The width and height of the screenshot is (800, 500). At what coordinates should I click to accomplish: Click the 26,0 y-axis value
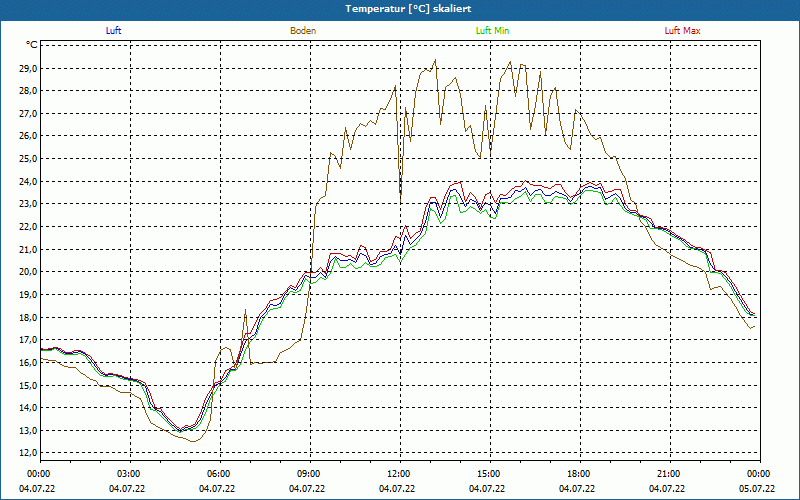point(29,136)
